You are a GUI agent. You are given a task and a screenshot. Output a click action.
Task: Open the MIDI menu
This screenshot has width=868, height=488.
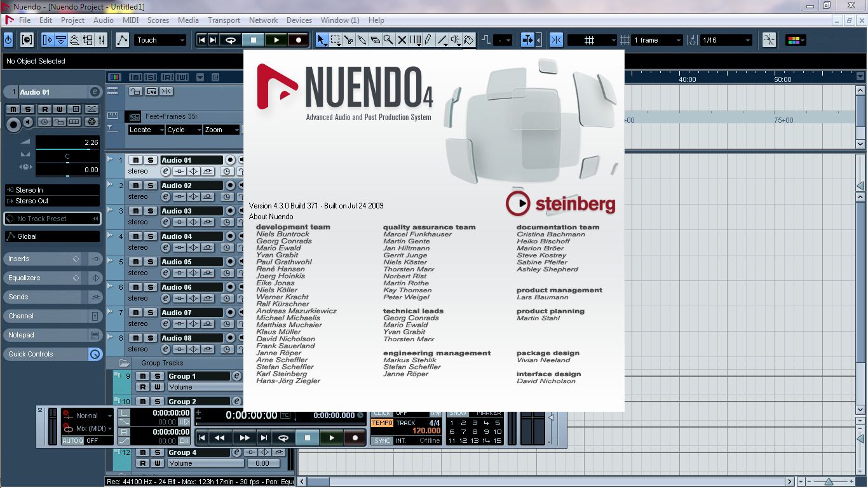[x=130, y=20]
